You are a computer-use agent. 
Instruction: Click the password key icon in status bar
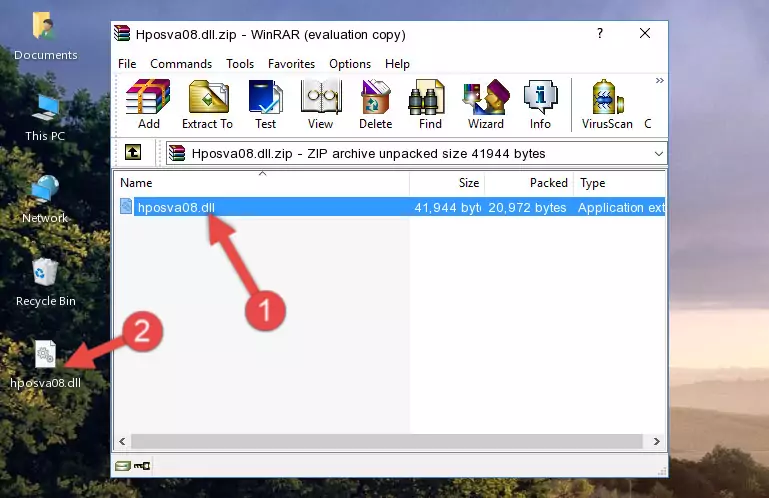click(x=142, y=466)
